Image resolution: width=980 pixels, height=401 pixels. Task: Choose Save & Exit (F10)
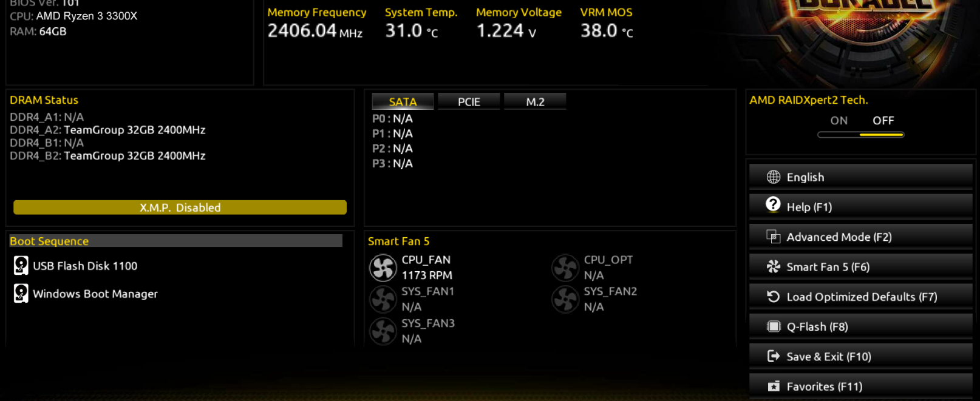pos(860,356)
